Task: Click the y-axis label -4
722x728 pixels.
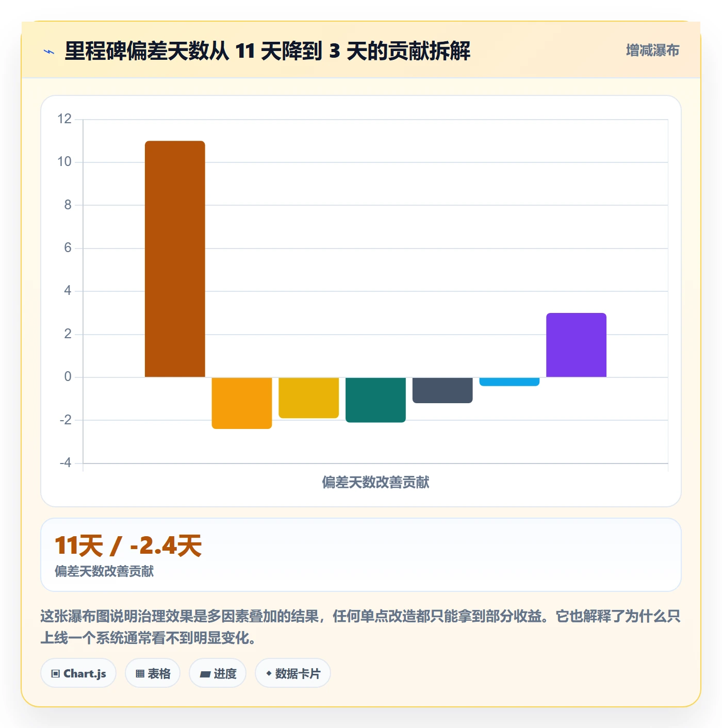Action: pyautogui.click(x=65, y=463)
